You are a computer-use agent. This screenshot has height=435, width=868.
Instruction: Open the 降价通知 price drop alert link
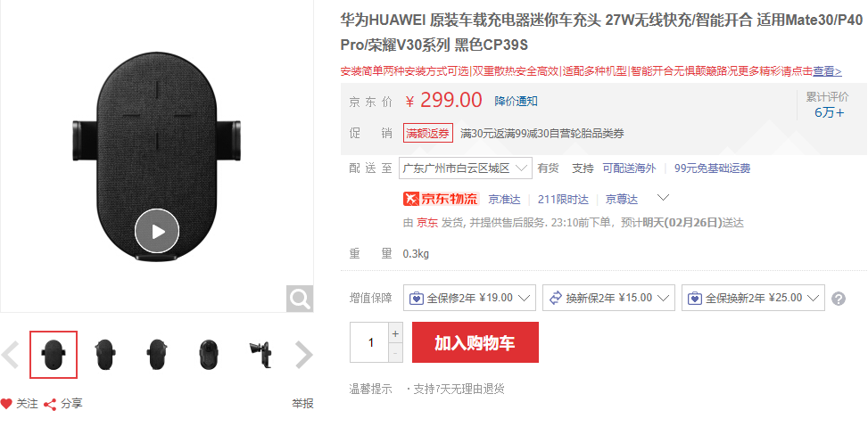[516, 102]
